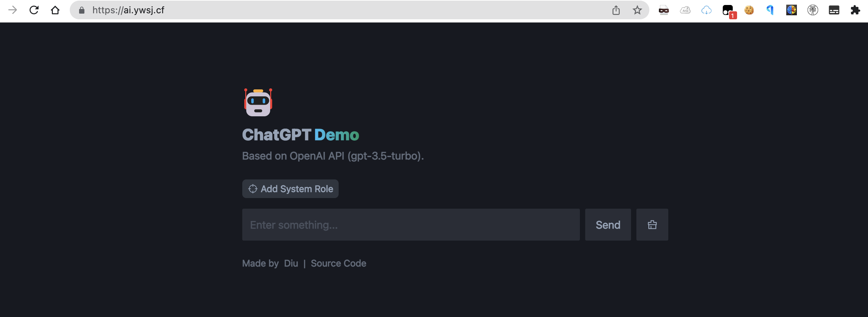Open the Extensions puzzle piece menu
The height and width of the screenshot is (317, 868).
tap(855, 10)
